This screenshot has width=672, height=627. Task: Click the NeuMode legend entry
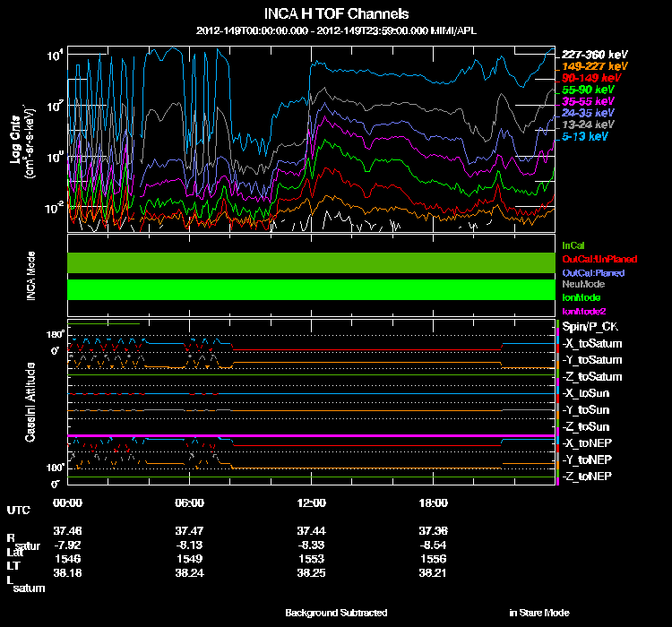pyautogui.click(x=583, y=284)
